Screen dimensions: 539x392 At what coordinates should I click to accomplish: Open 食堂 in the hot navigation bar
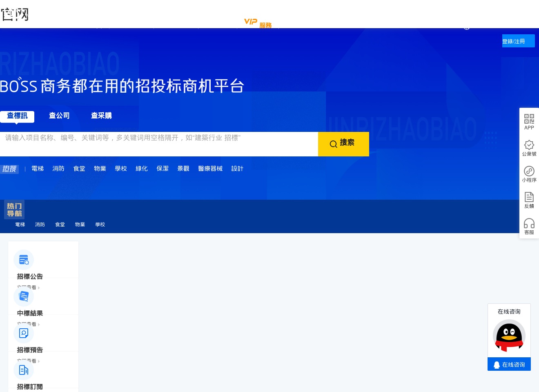(x=60, y=225)
